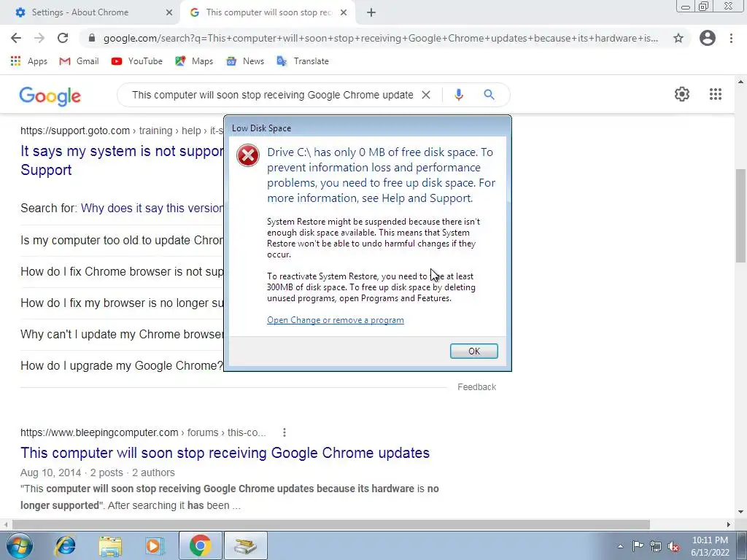Open the Action Center flag icon
This screenshot has height=560, width=747.
tap(638, 546)
